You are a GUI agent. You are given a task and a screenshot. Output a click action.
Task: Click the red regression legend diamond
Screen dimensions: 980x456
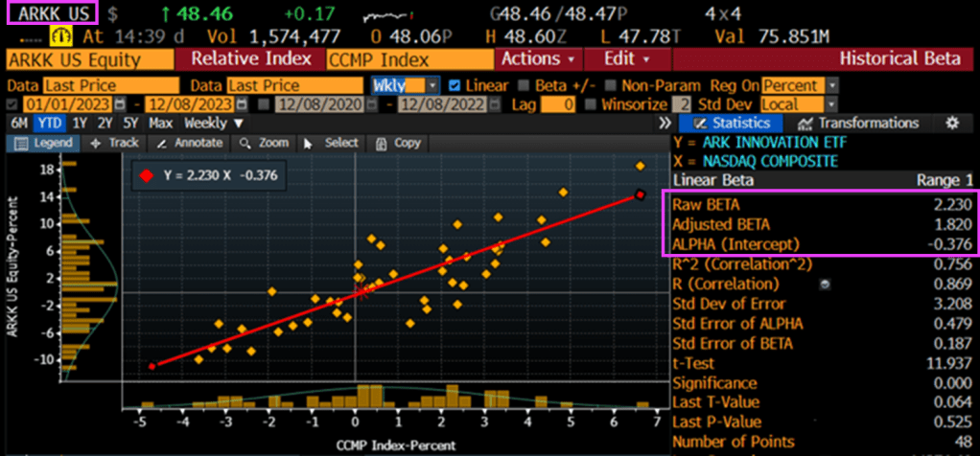(x=146, y=175)
